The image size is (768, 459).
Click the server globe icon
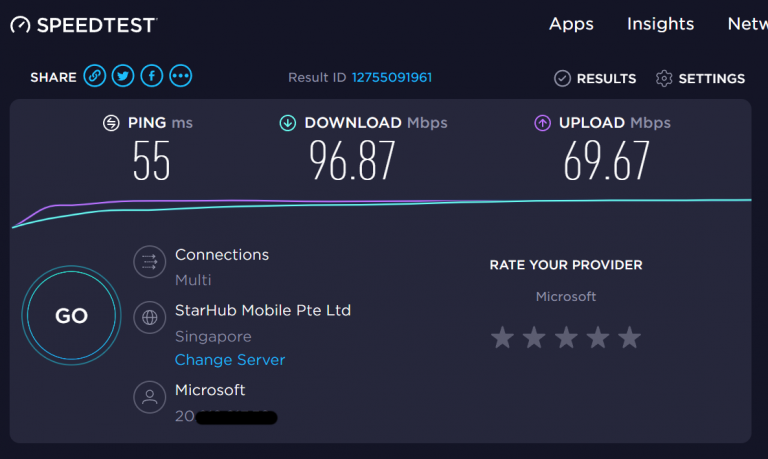tap(150, 318)
